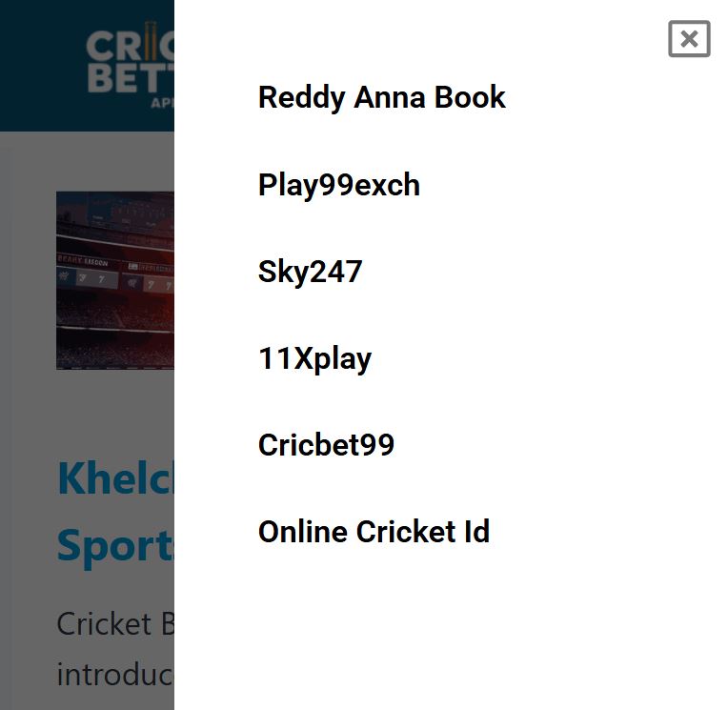Select Play99exch from the menu
This screenshot has height=710, width=728.
click(x=338, y=185)
